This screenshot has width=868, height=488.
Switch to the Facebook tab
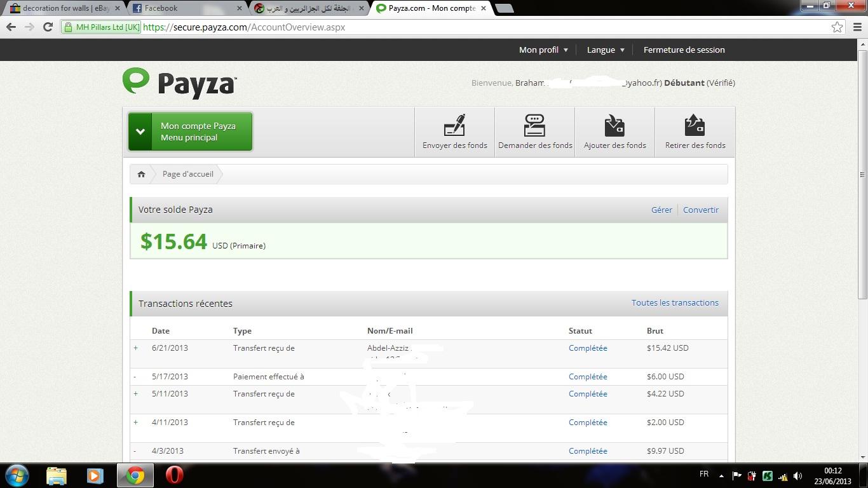[187, 8]
